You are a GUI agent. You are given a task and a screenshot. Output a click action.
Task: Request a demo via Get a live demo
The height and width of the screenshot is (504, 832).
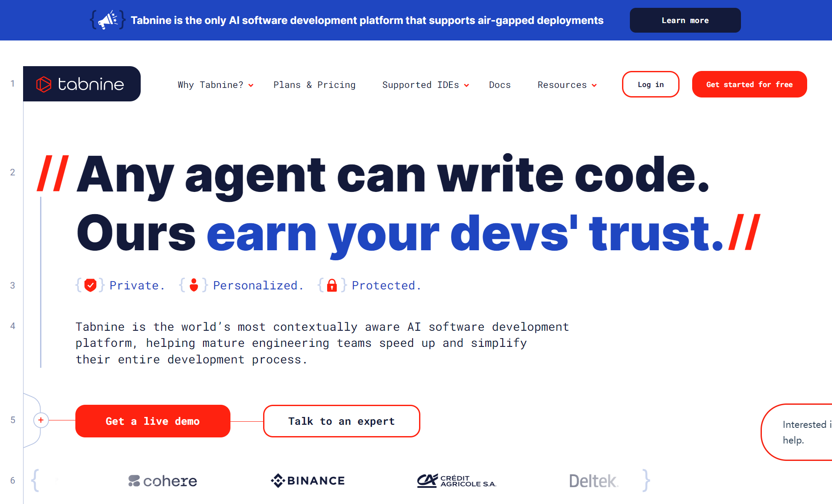152,421
